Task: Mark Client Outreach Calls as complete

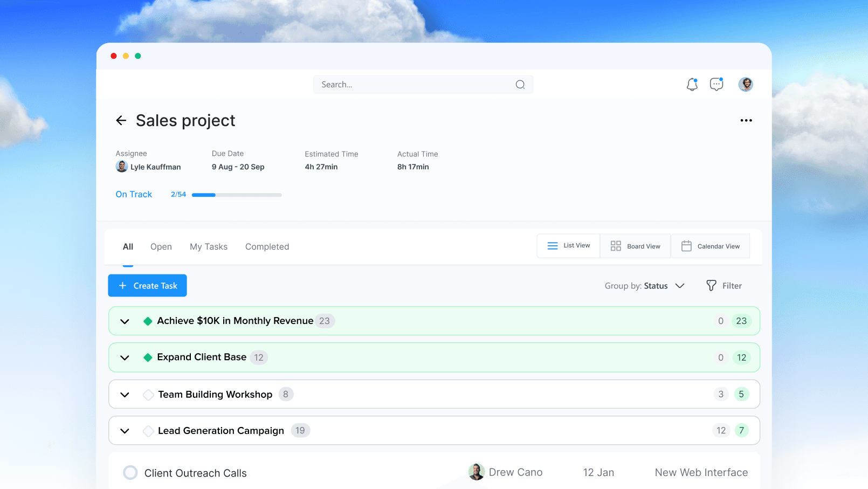Action: [130, 473]
